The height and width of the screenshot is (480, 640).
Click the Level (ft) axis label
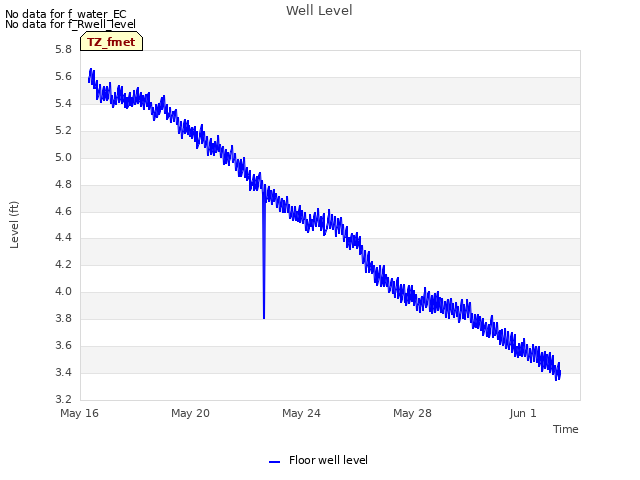pyautogui.click(x=14, y=224)
